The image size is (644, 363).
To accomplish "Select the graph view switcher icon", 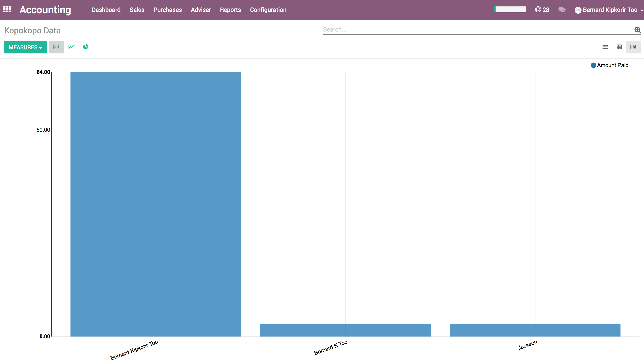I will 634,47.
